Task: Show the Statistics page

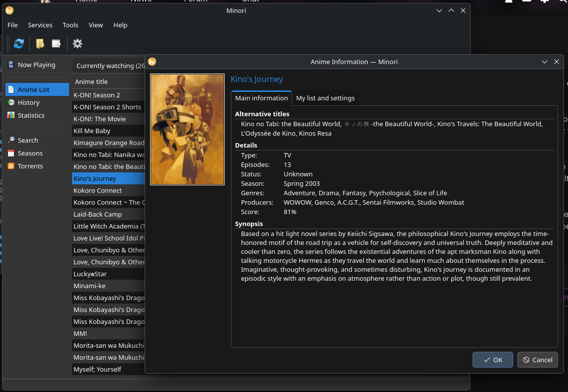Action: click(x=31, y=115)
